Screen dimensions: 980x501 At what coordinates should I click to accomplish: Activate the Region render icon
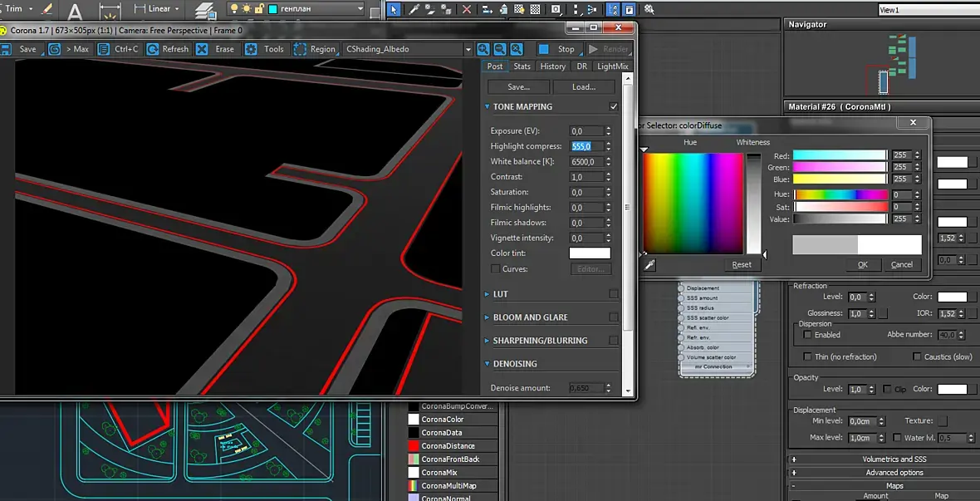(x=300, y=49)
